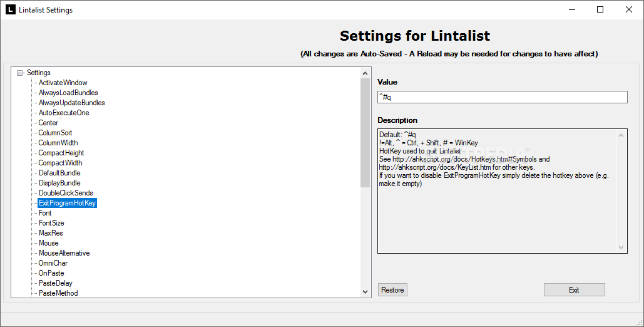Select ColumnWidth in the tree
The height and width of the screenshot is (327, 644).
click(58, 143)
